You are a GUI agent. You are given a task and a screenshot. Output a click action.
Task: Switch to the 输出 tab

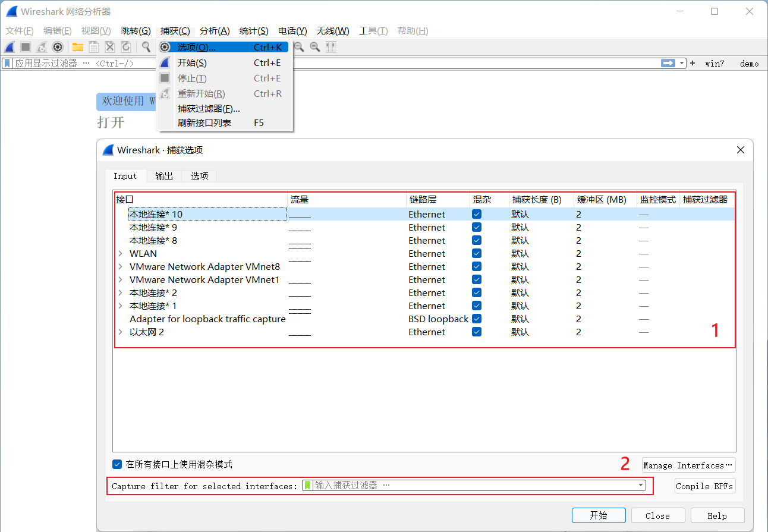pyautogui.click(x=165, y=176)
